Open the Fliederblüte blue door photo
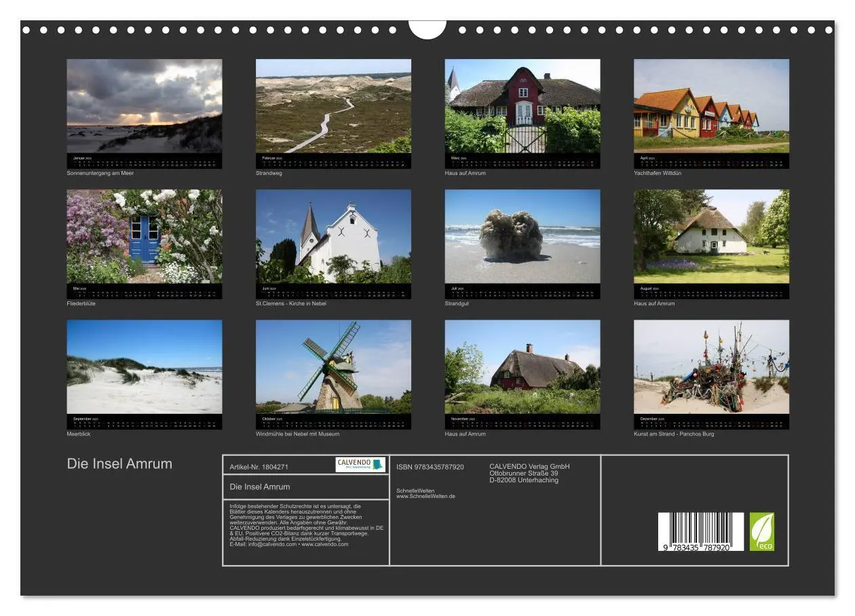The height and width of the screenshot is (616, 855). pos(144,236)
